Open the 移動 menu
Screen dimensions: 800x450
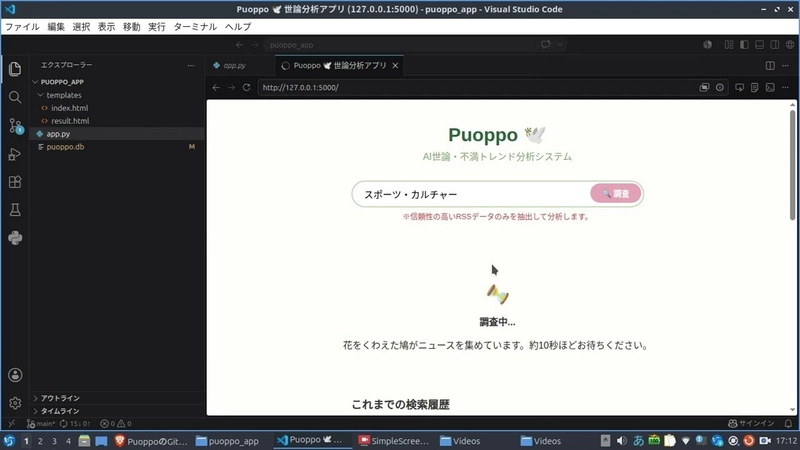pyautogui.click(x=132, y=27)
